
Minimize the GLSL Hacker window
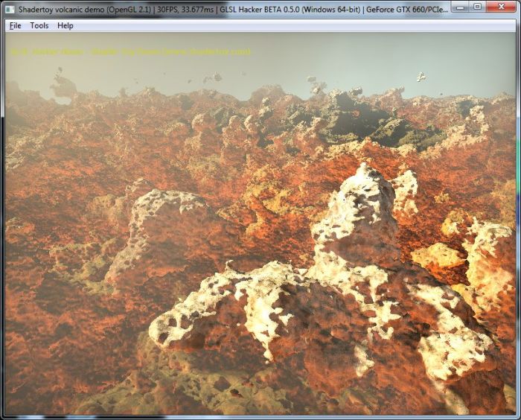click(x=461, y=7)
